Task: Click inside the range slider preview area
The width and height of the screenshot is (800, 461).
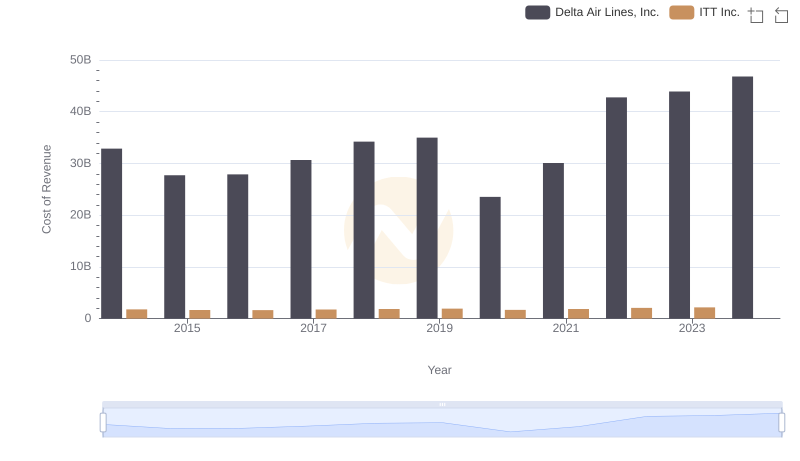Action: [442, 423]
